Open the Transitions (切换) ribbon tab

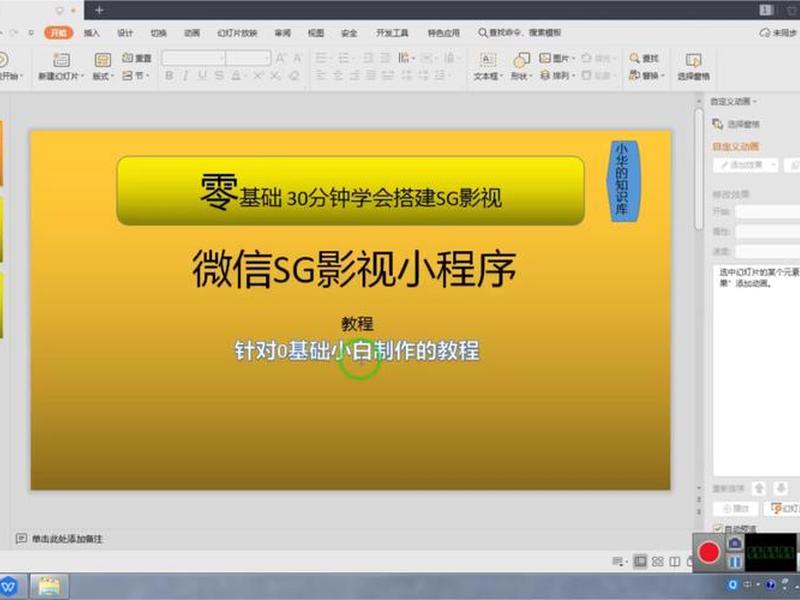[x=158, y=33]
